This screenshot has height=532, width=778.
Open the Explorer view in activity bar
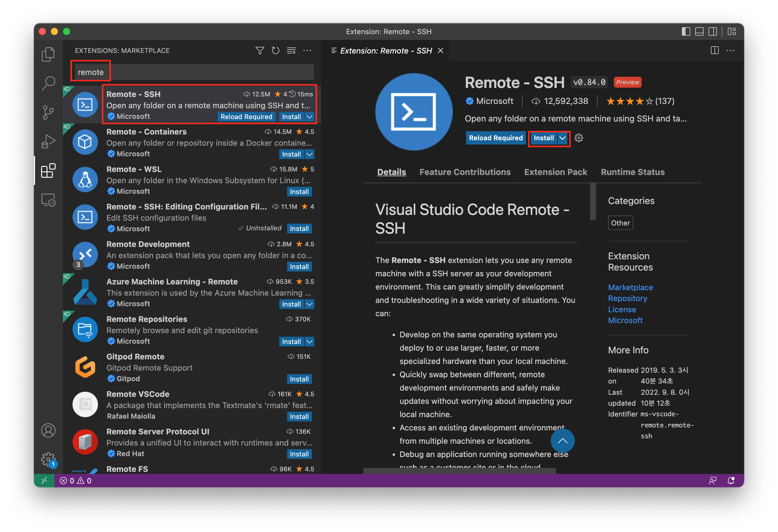point(48,54)
